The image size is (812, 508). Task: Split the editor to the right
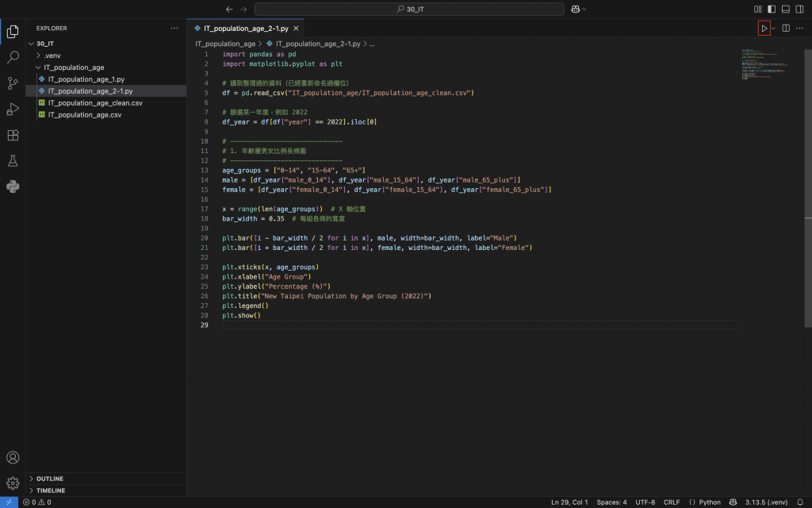click(x=786, y=29)
